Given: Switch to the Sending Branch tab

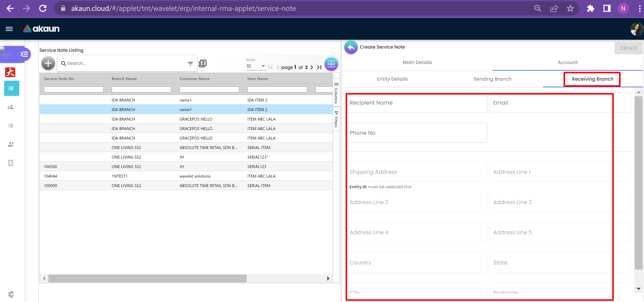Looking at the screenshot, I should tap(492, 79).
